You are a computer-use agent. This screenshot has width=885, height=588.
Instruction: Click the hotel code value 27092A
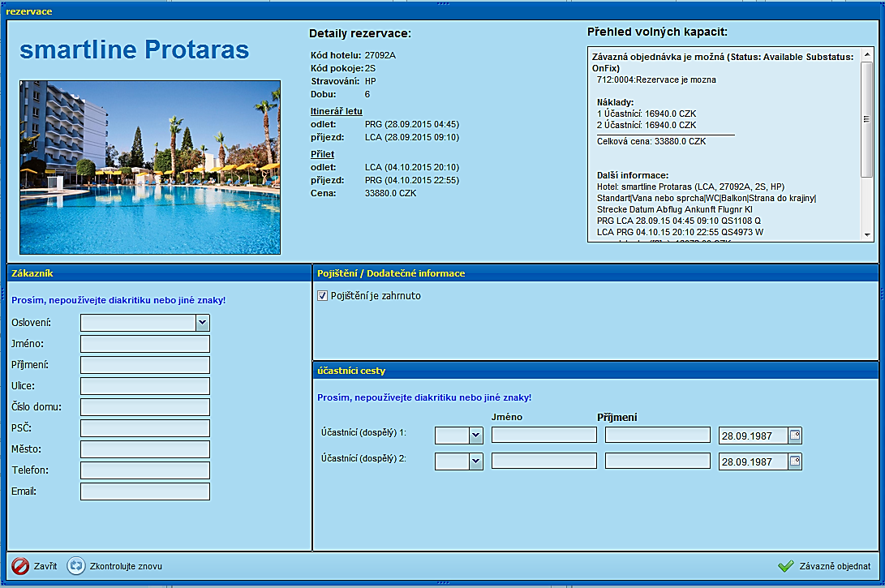380,55
